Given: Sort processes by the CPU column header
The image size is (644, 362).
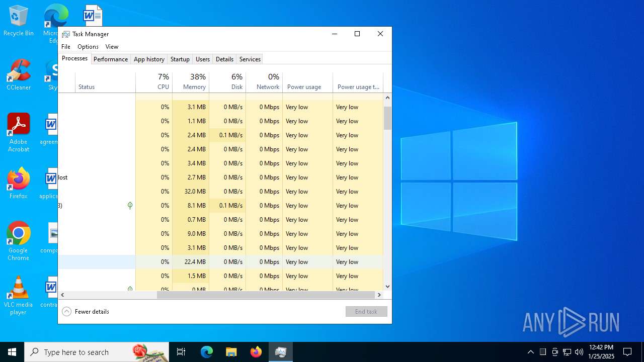Looking at the screenshot, I should [154, 82].
